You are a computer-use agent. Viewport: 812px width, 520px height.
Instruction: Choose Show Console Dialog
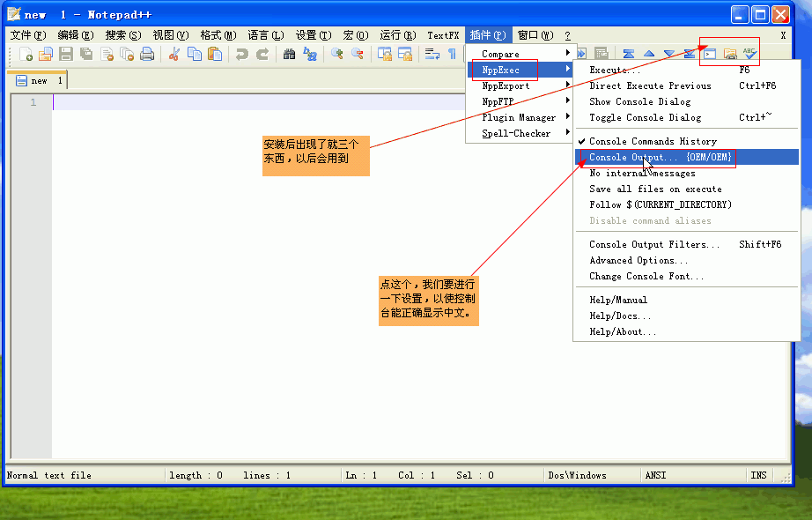(686, 101)
